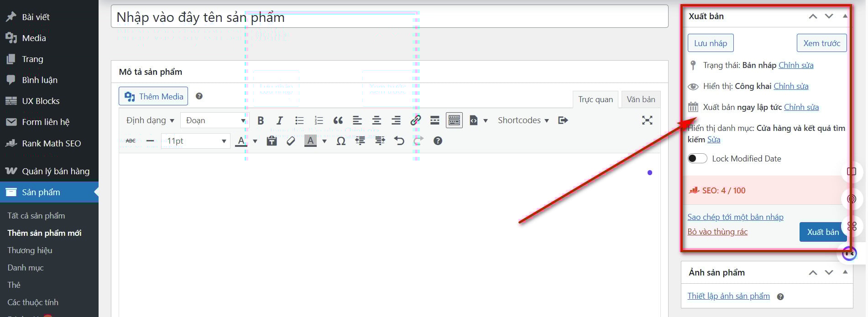The width and height of the screenshot is (868, 317).
Task: Expand the Shortcodes dropdown menu
Action: 523,120
